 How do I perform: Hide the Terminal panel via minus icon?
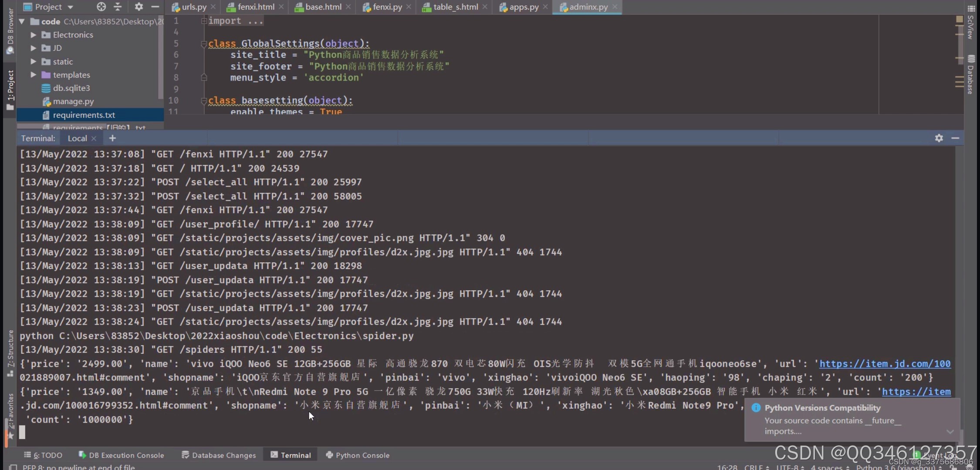tap(955, 138)
